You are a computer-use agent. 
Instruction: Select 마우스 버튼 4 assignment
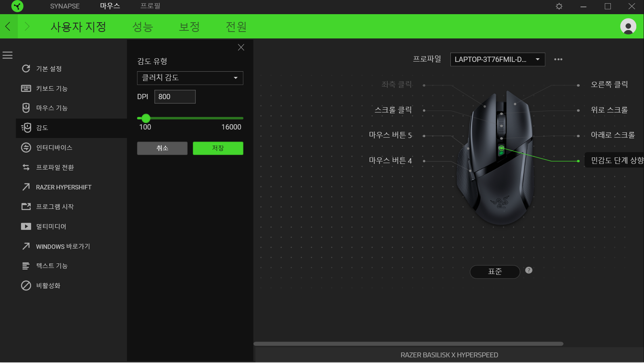click(x=391, y=161)
